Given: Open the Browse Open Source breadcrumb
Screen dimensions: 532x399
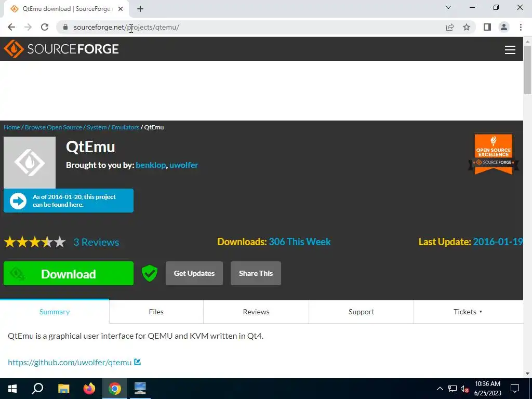Looking at the screenshot, I should coord(54,127).
